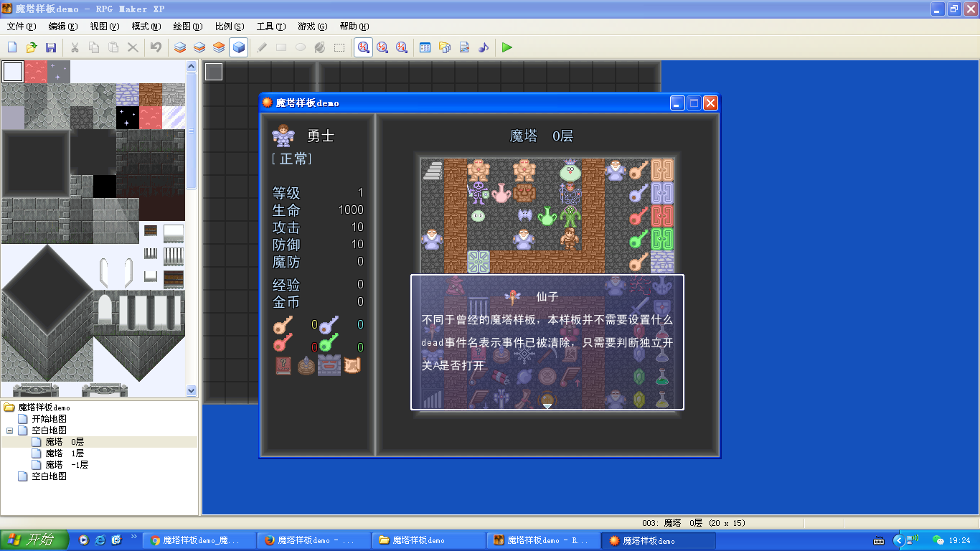The width and height of the screenshot is (980, 551).
Task: Select the 魔塔 1层 map in tree
Action: tap(65, 453)
